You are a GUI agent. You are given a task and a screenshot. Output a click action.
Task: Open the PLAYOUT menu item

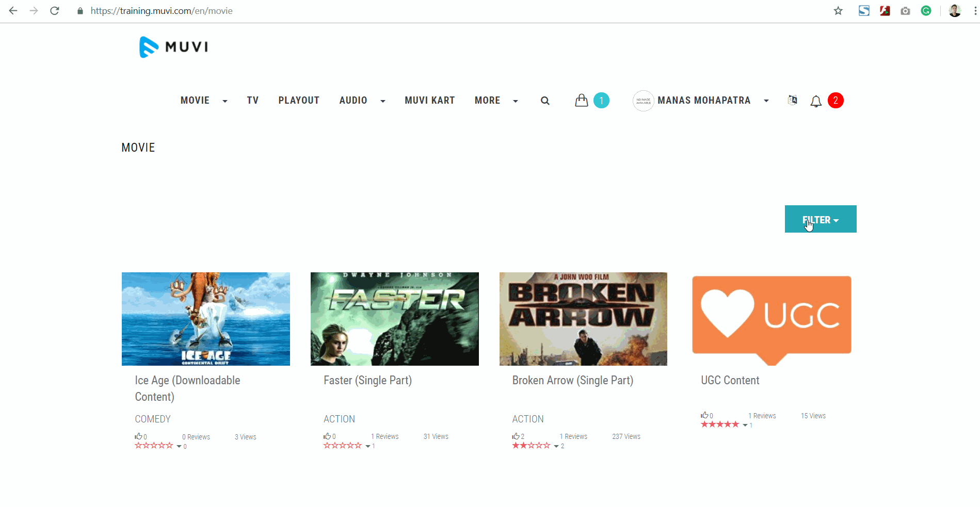299,101
